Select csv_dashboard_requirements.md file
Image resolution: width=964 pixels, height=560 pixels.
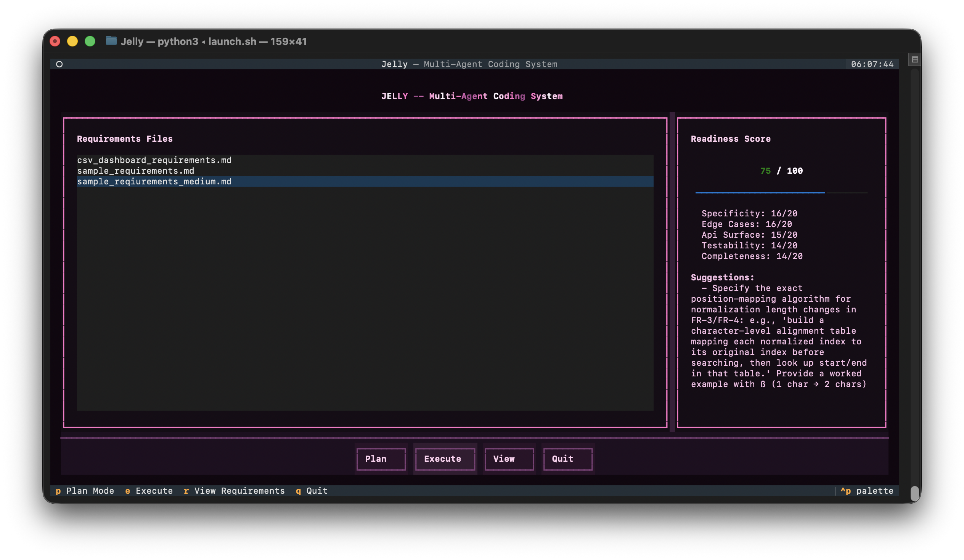click(154, 160)
